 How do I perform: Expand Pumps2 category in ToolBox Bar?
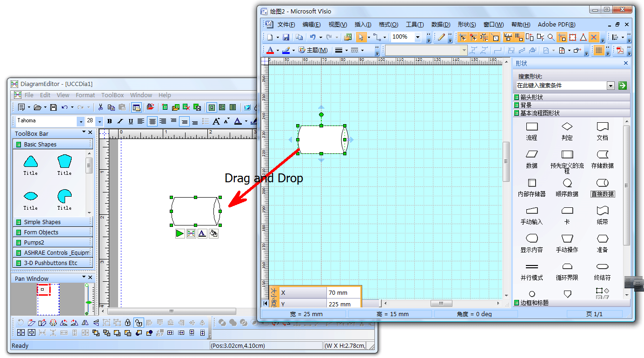[53, 242]
